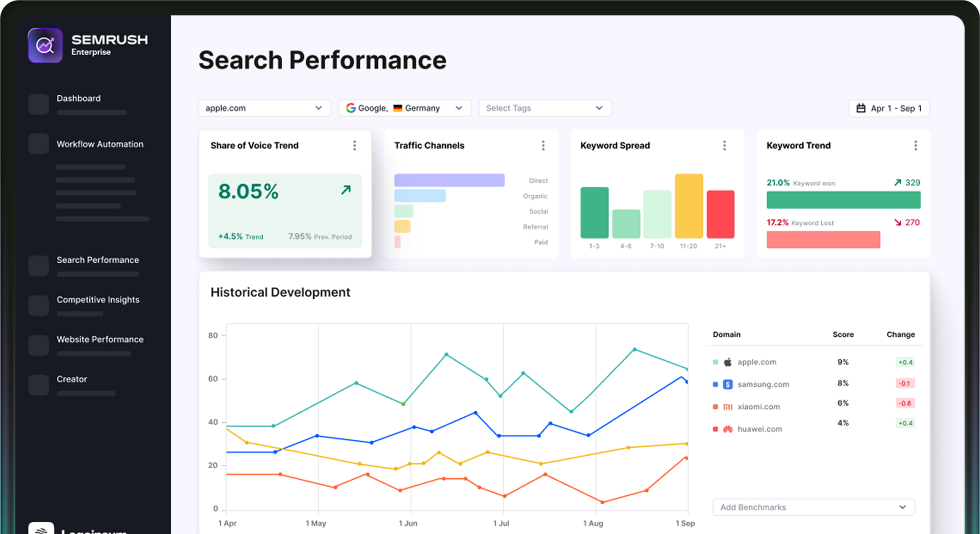980x534 pixels.
Task: Click the teal apple.com color swatch
Action: point(715,362)
